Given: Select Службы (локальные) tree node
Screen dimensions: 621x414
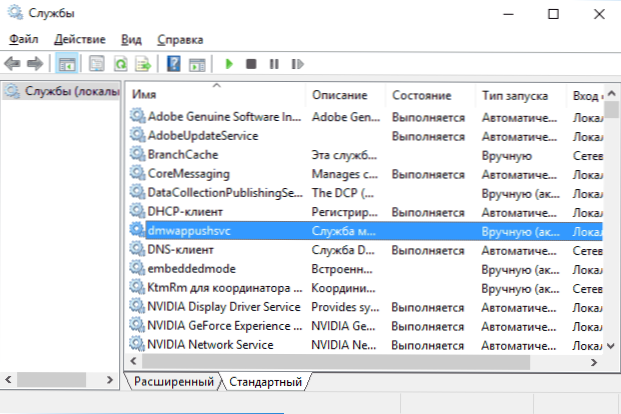Looking at the screenshot, I should tap(63, 91).
